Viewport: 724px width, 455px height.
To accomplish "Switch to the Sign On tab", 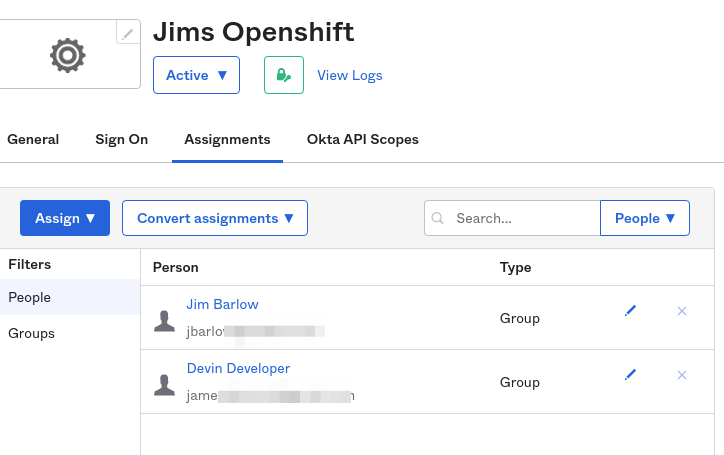I will coord(121,140).
